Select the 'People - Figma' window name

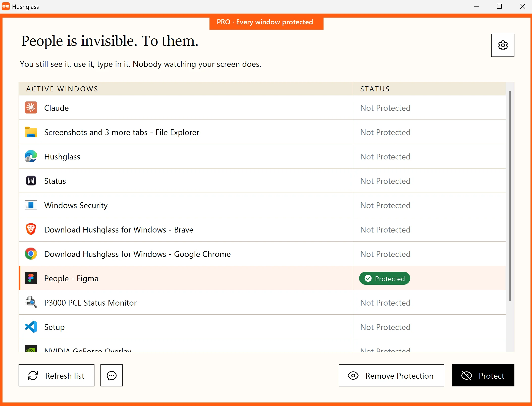(x=71, y=278)
